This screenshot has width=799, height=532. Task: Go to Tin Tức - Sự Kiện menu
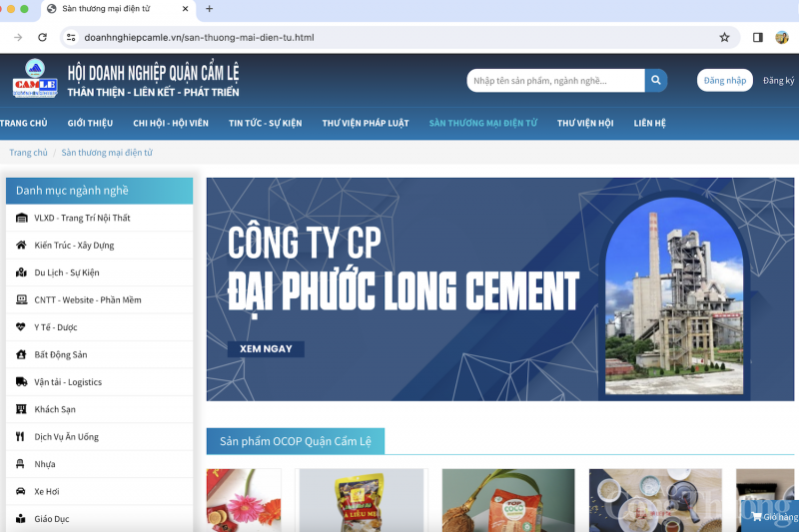[265, 123]
